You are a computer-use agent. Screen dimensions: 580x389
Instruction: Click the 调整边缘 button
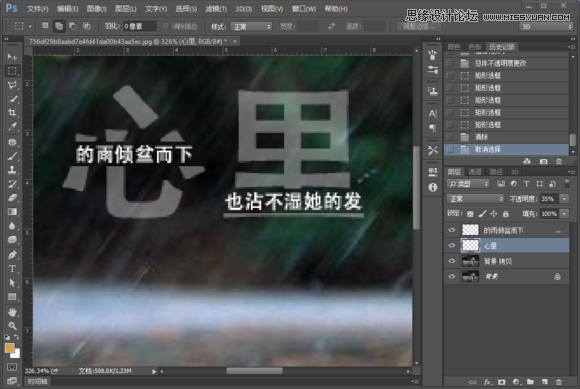click(x=418, y=27)
